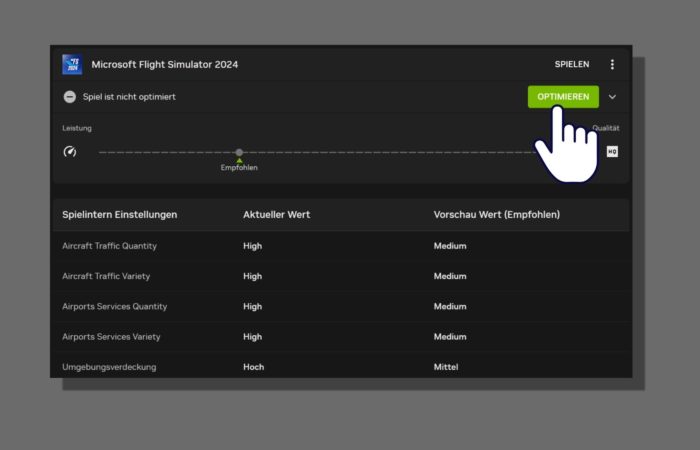Select the Airports Services Variety row label

[111, 337]
